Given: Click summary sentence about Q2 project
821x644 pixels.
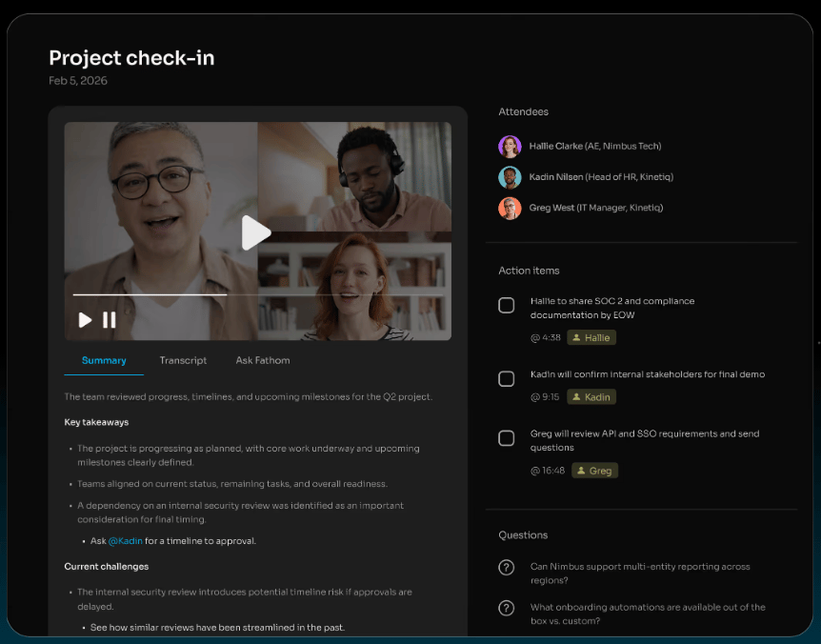Looking at the screenshot, I should [x=249, y=397].
